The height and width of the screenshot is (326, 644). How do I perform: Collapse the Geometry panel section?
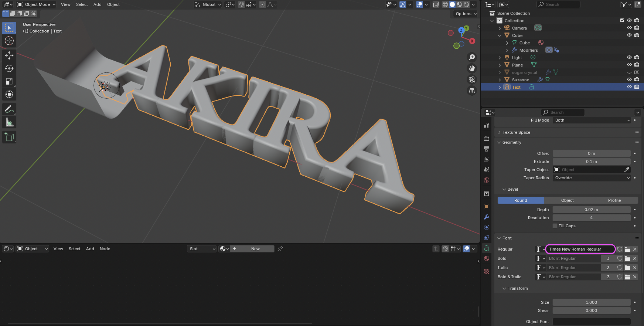click(x=512, y=142)
